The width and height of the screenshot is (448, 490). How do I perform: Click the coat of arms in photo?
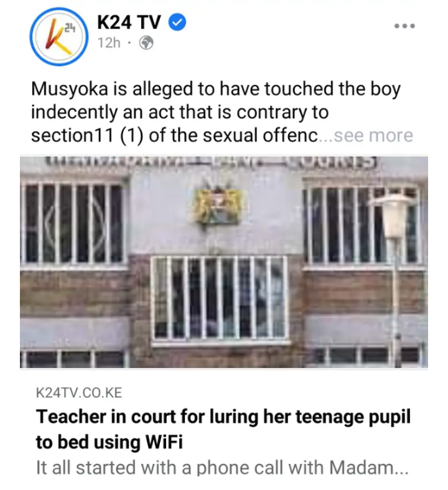[218, 205]
